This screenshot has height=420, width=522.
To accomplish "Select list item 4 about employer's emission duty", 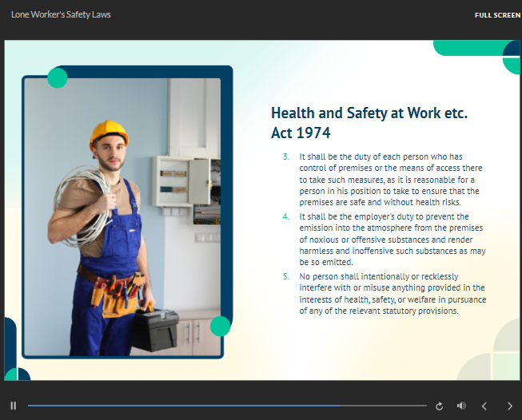I will [392, 239].
